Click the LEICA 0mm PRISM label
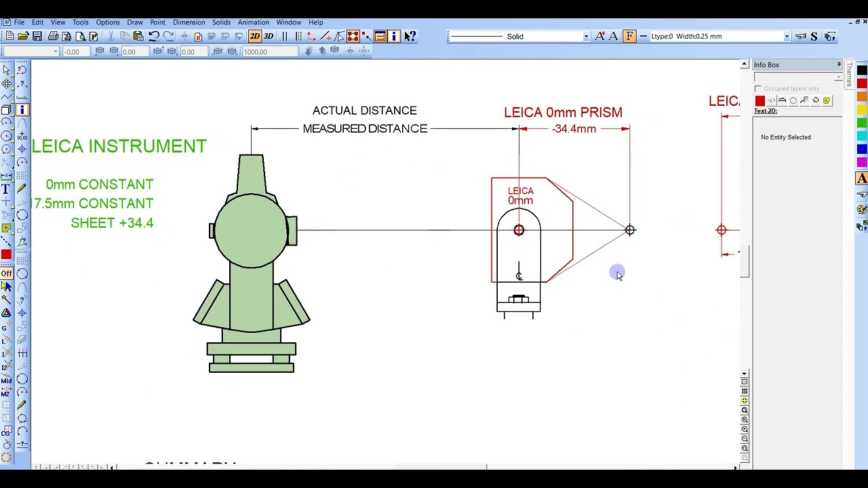The image size is (868, 488). (x=563, y=113)
